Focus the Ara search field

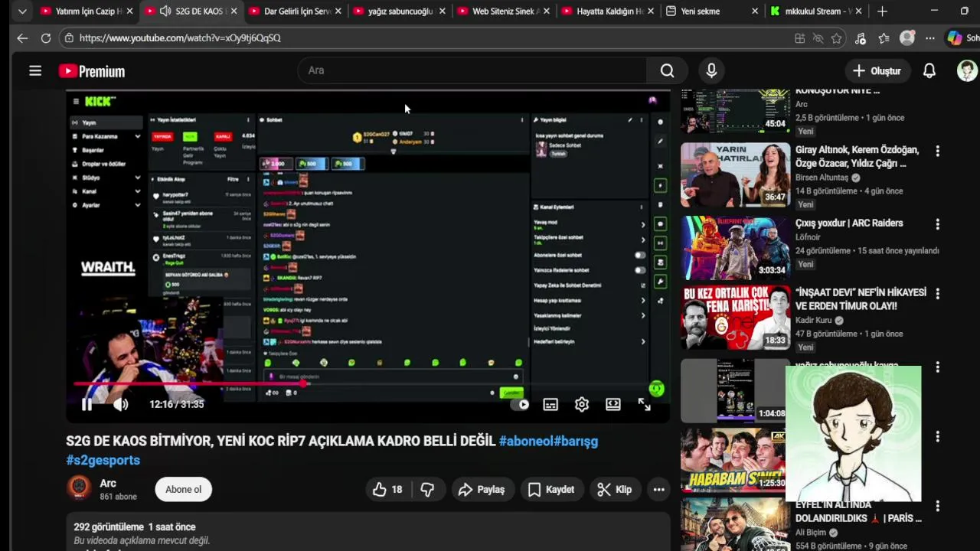point(472,70)
